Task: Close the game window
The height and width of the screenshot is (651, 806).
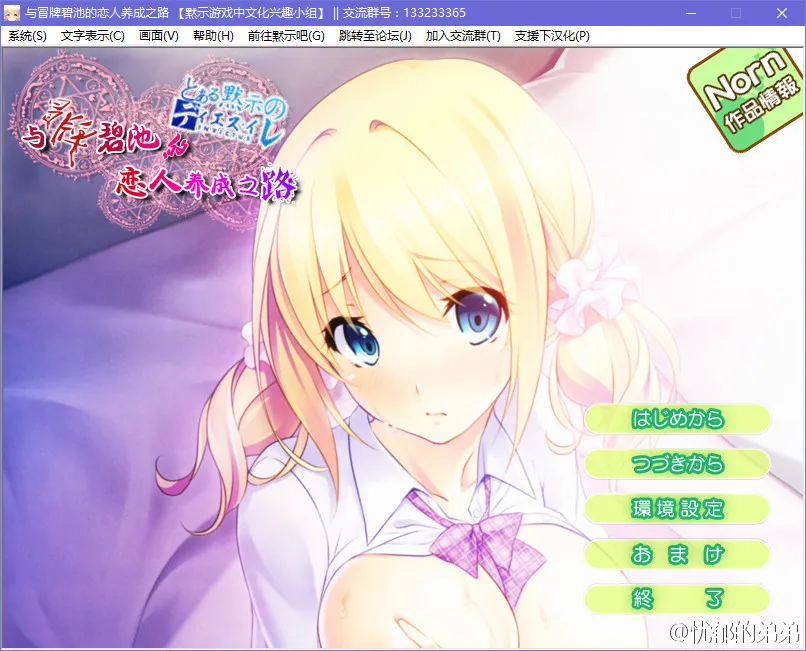Action: coord(783,13)
